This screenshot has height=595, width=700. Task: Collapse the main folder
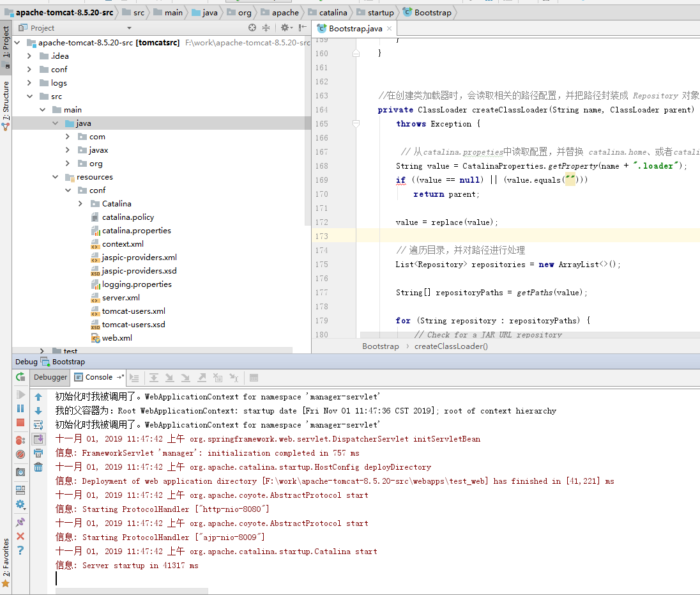42,110
